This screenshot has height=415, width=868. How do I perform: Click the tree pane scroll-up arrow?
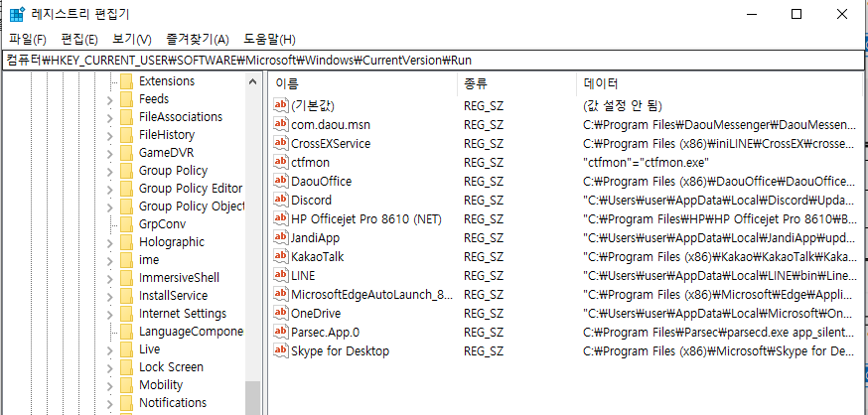[252, 81]
